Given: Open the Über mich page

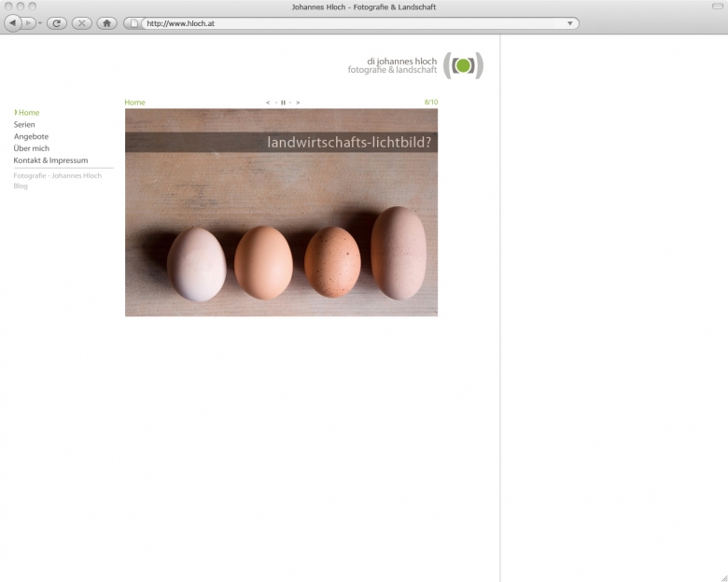Looking at the screenshot, I should 31,148.
